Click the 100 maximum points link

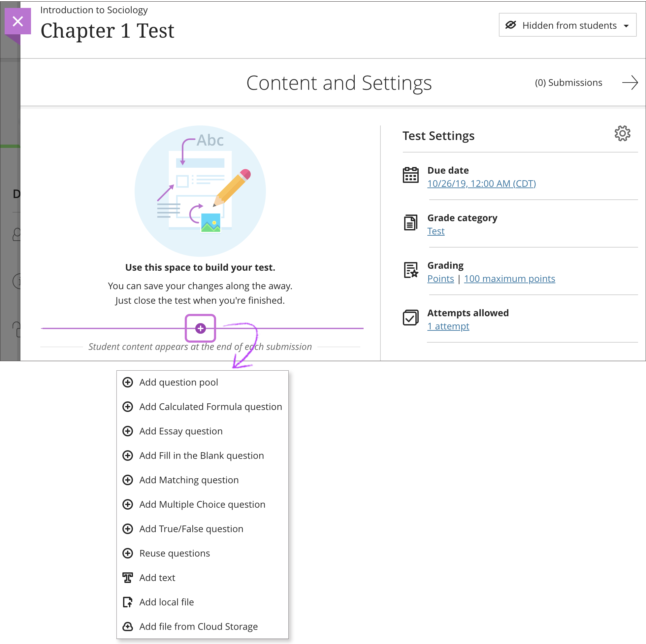point(509,279)
